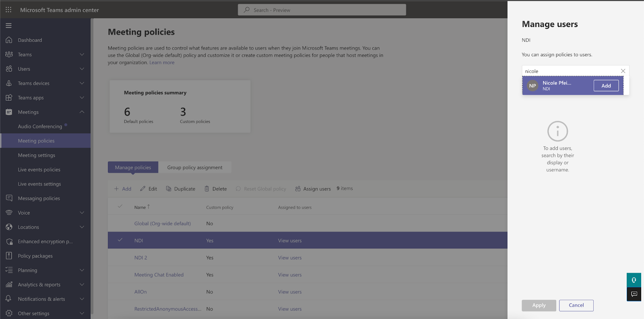Cancel the Manage users panel

point(576,305)
